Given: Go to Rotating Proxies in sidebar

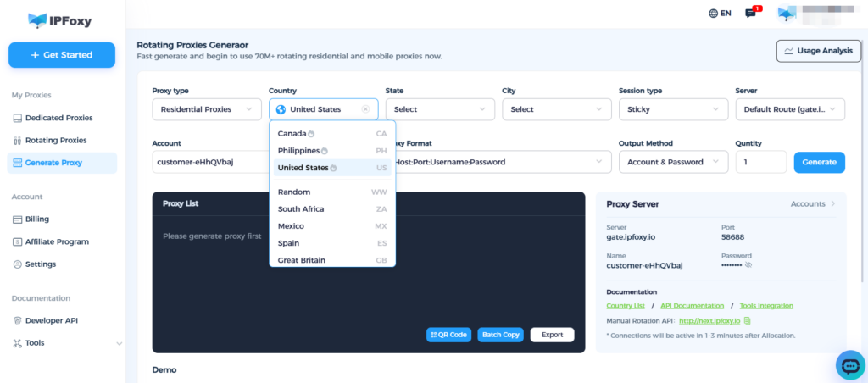Looking at the screenshot, I should click(56, 140).
